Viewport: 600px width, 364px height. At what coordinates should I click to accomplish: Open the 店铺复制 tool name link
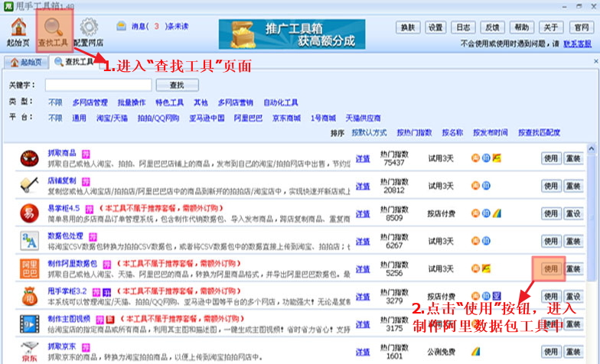click(61, 180)
